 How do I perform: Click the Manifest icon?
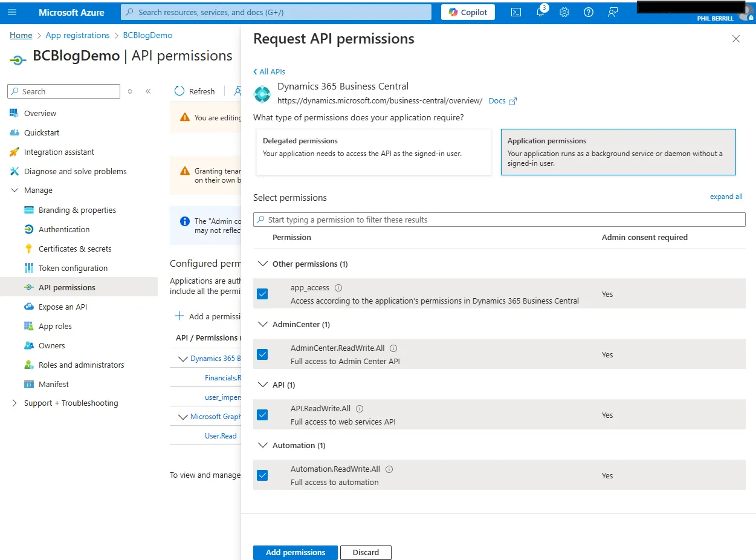[28, 384]
